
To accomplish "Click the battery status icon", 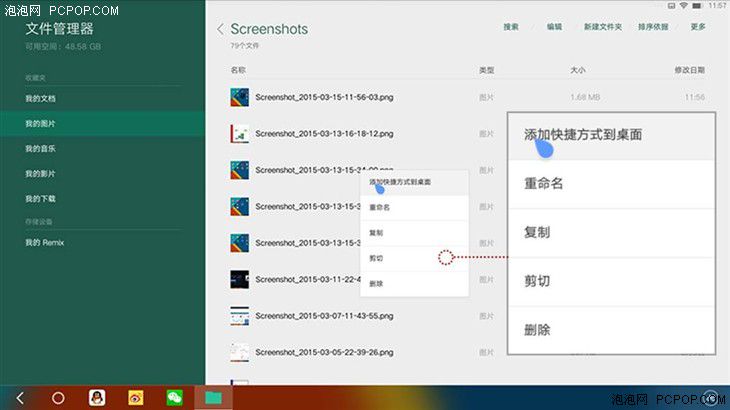I will coord(697,6).
